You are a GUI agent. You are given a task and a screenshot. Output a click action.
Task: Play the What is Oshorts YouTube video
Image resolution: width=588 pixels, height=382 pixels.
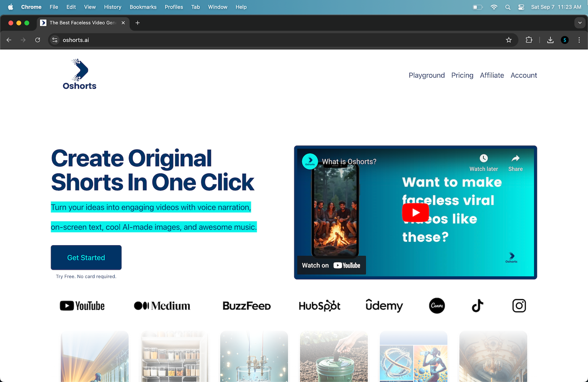tap(416, 212)
